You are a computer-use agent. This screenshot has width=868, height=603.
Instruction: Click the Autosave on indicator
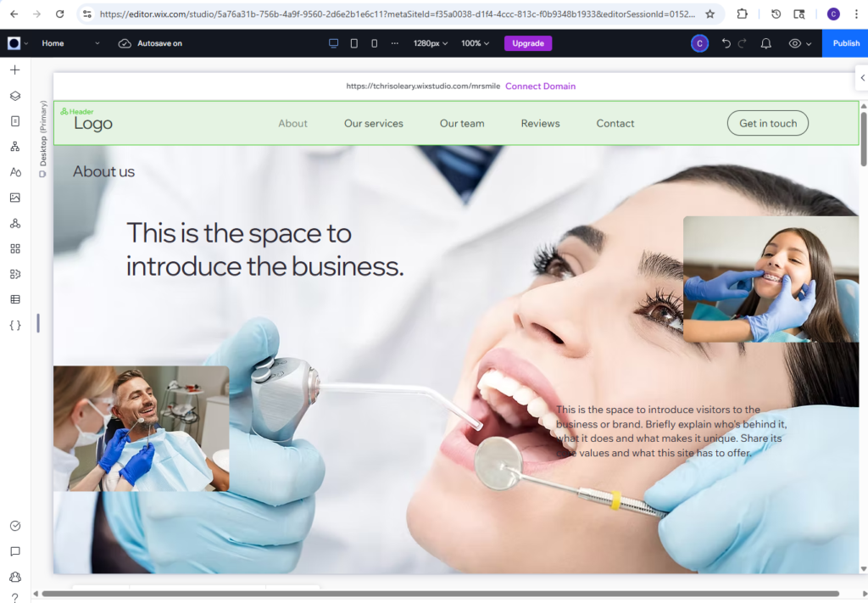pos(150,43)
